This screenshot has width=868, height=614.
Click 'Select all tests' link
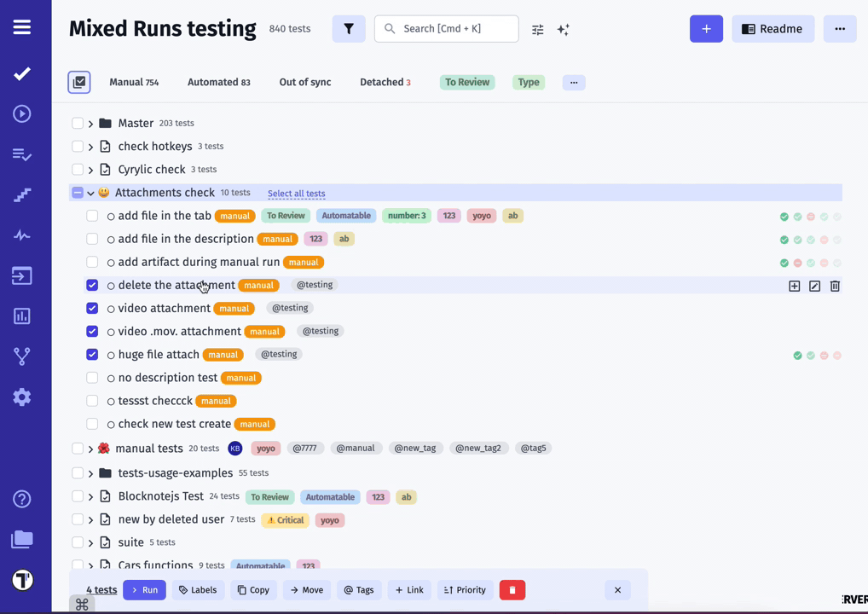pos(296,194)
